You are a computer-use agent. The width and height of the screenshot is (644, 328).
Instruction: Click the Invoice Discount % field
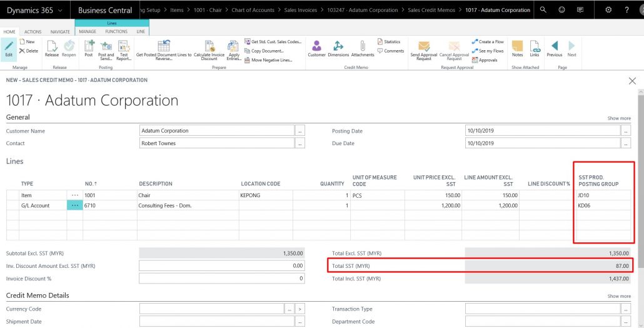click(222, 279)
